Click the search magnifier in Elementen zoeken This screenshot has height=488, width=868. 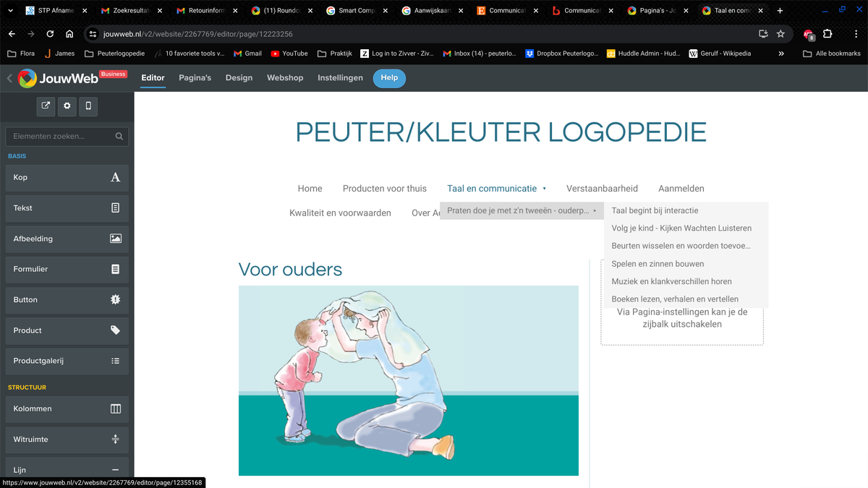point(119,136)
